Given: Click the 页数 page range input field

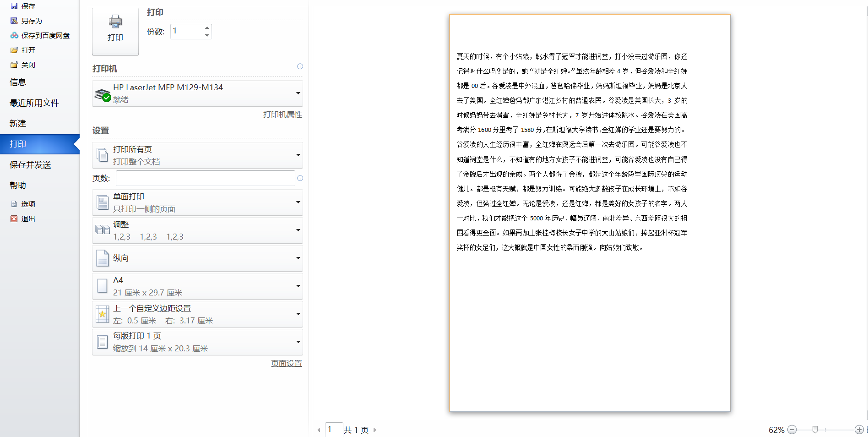Looking at the screenshot, I should point(206,178).
